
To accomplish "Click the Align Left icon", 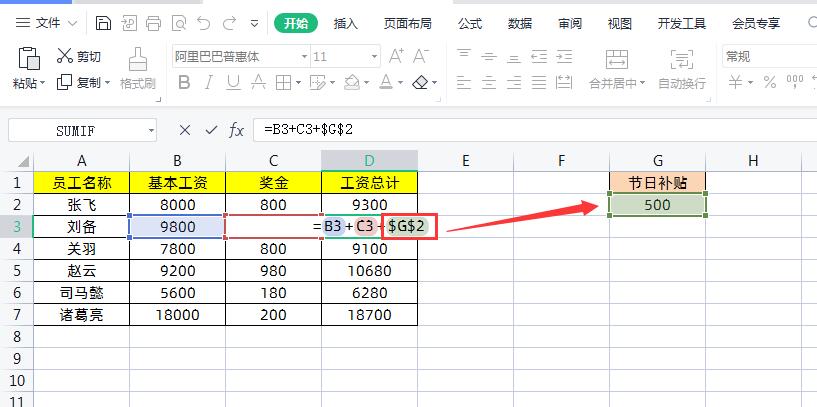I will pos(464,82).
